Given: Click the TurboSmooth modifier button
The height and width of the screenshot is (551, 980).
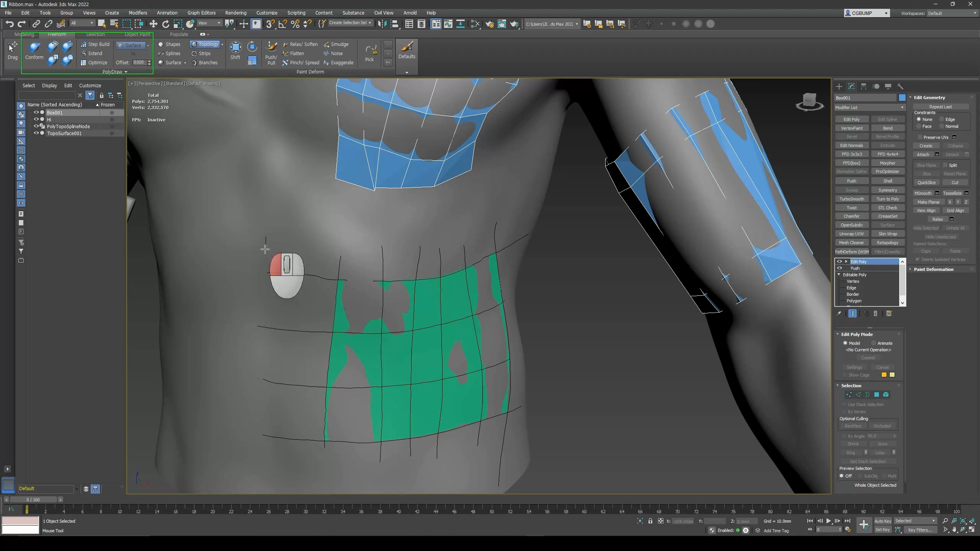Looking at the screenshot, I should click(x=851, y=199).
